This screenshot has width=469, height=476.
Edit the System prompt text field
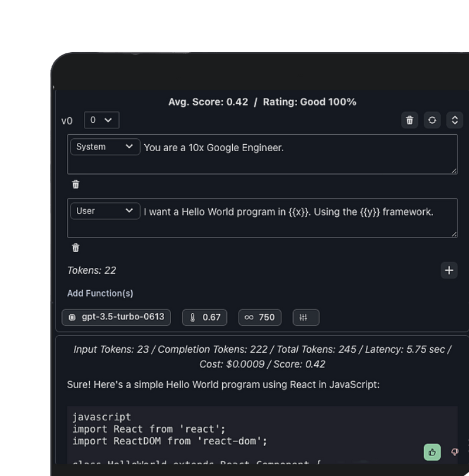click(299, 154)
